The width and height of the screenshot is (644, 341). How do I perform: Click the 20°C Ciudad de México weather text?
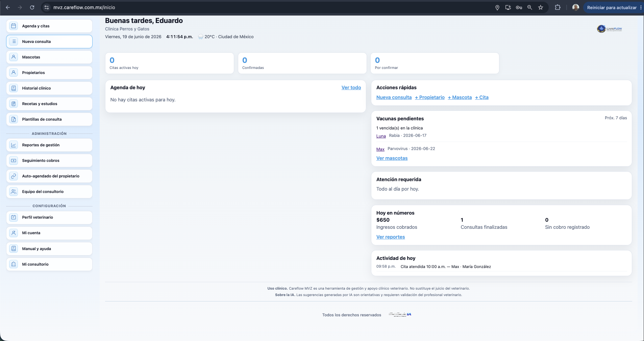click(x=229, y=37)
